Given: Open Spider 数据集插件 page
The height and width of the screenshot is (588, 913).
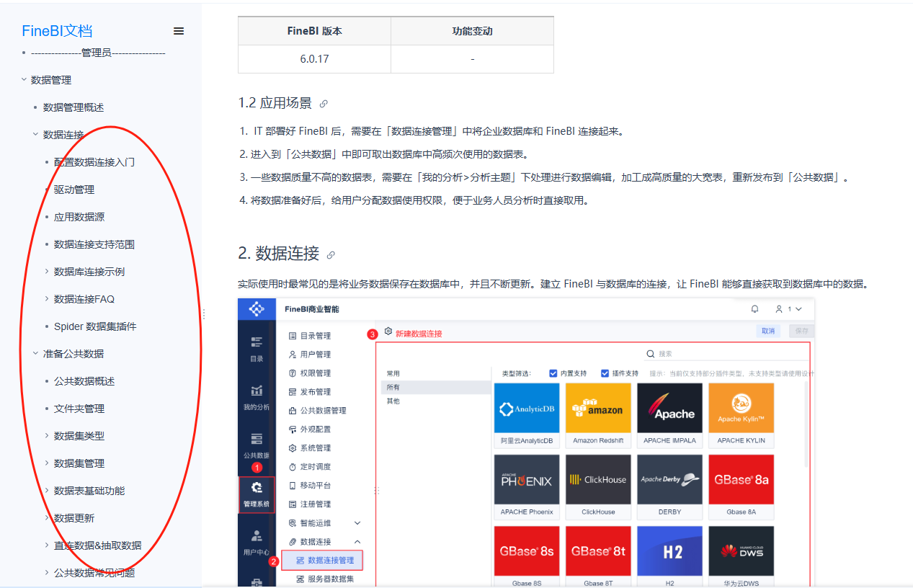Looking at the screenshot, I should [x=95, y=326].
